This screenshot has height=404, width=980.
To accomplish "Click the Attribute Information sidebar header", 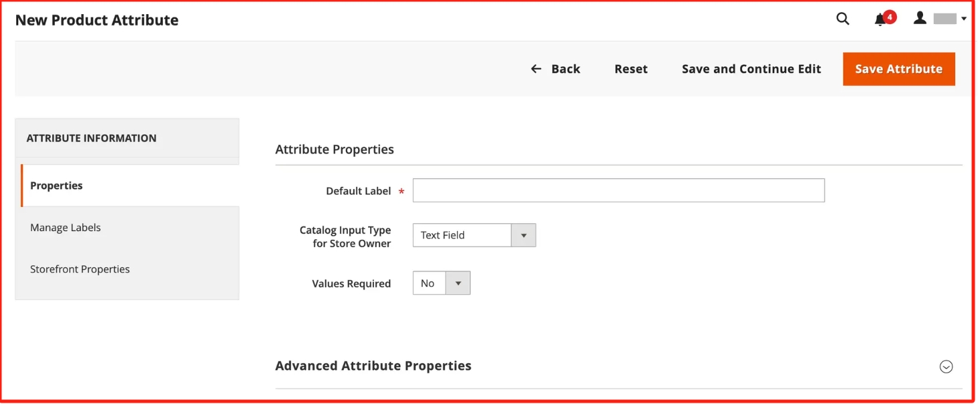I will point(91,138).
